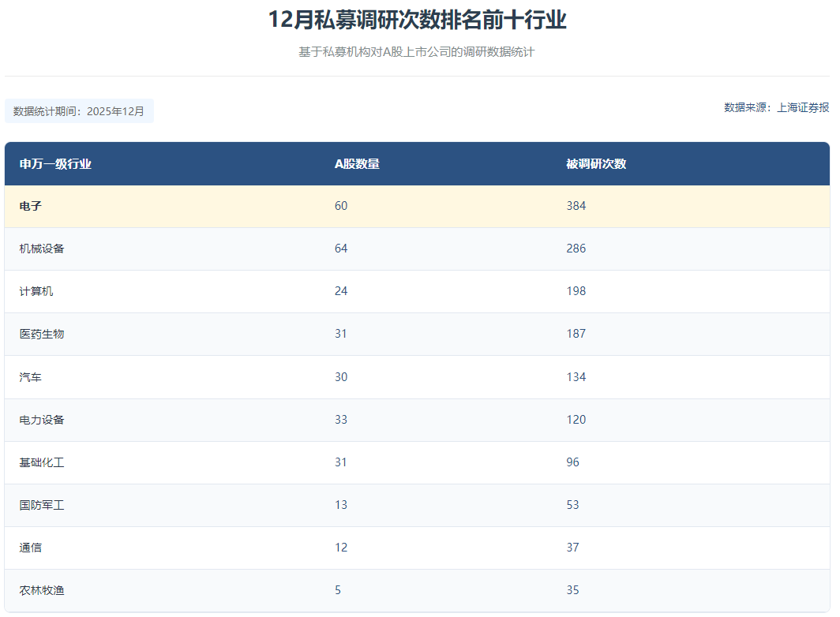840x617 pixels.
Task: Select the 机械设备 industry row
Action: (417, 249)
